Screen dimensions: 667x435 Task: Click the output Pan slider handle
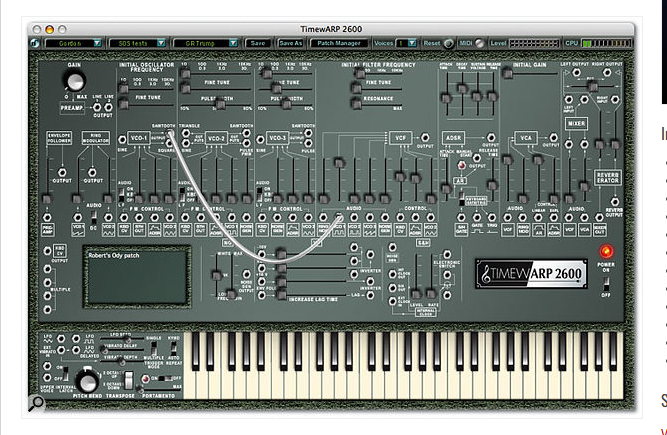(x=592, y=87)
